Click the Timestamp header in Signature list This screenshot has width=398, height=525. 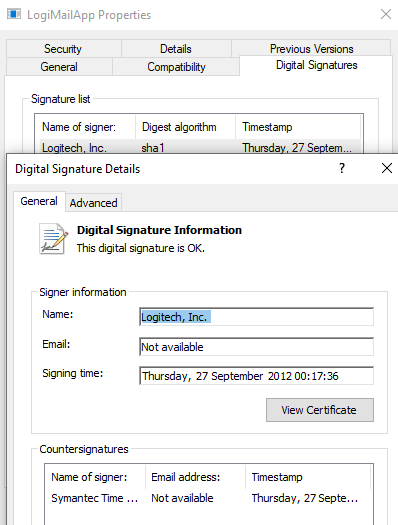pyautogui.click(x=298, y=127)
